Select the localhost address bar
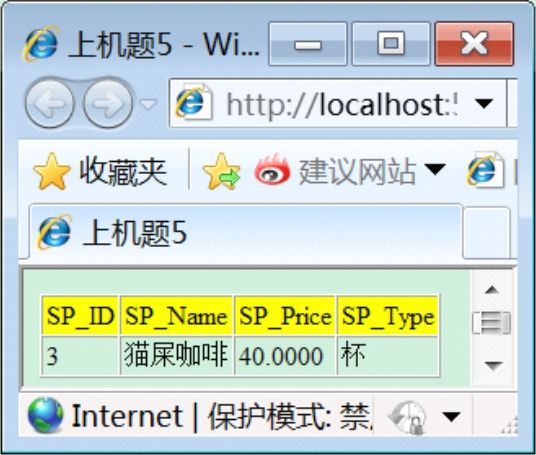536x455 pixels. (338, 104)
